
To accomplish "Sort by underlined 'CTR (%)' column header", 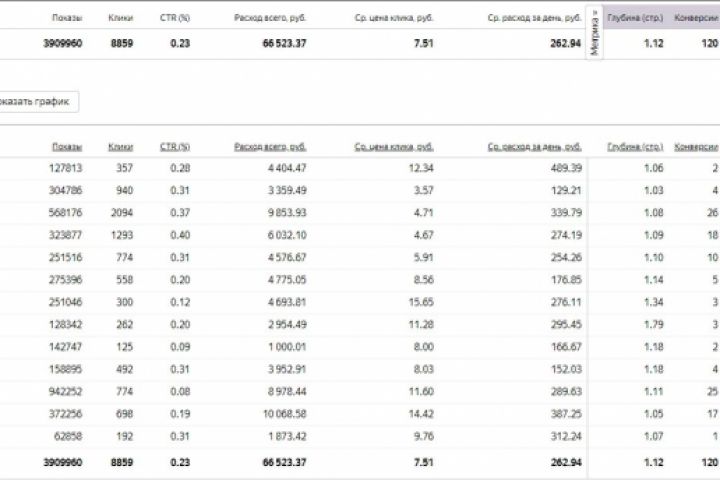I will [174, 147].
